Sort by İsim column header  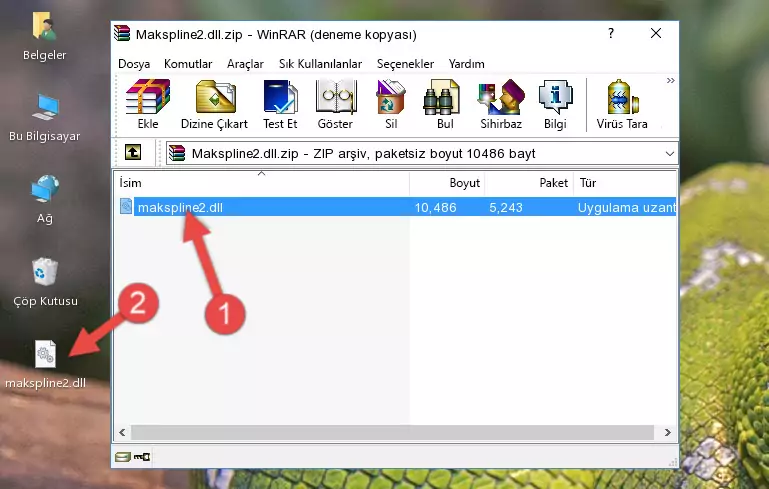tap(262, 183)
